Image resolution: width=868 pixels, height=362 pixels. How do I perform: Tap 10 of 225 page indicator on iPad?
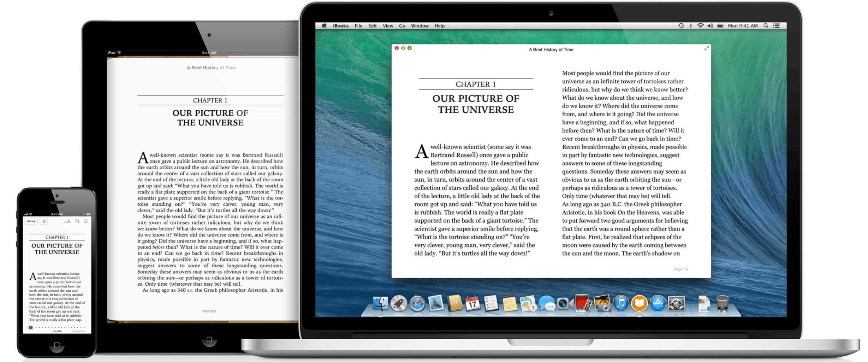[209, 311]
